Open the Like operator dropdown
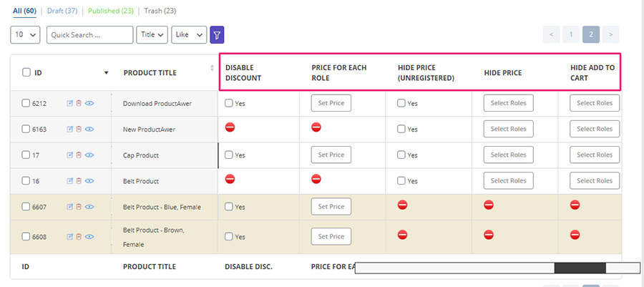The width and height of the screenshot is (644, 287). [189, 35]
